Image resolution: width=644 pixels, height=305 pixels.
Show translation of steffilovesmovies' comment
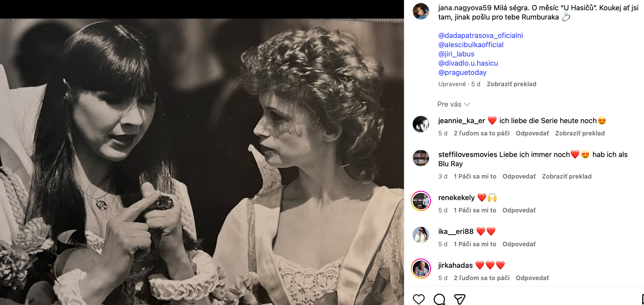click(566, 176)
